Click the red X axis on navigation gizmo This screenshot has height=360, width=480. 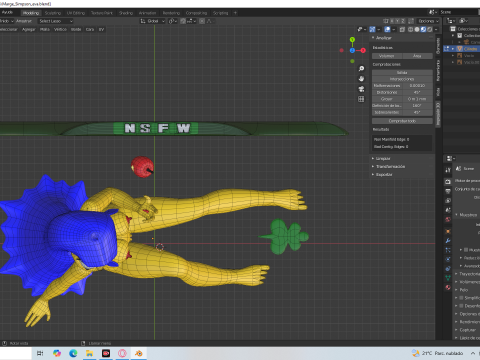(x=363, y=50)
